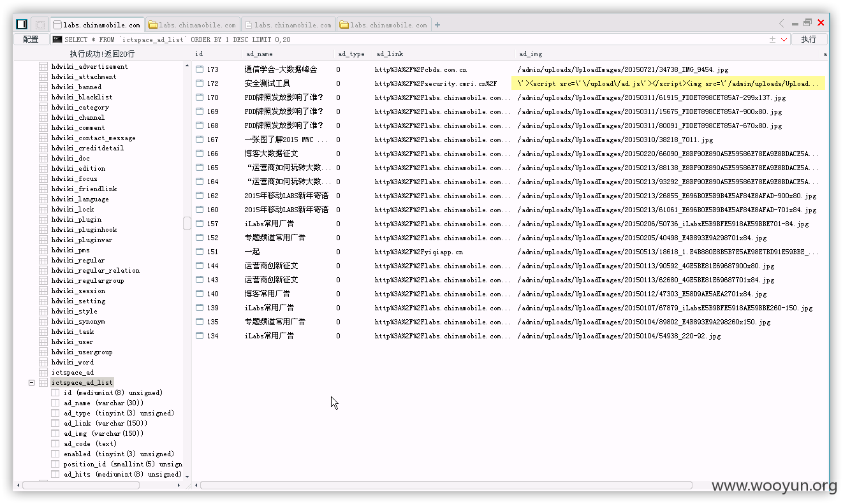843x504 pixels.
Task: Click the table icon of ictspace_ad_list
Action: [43, 382]
